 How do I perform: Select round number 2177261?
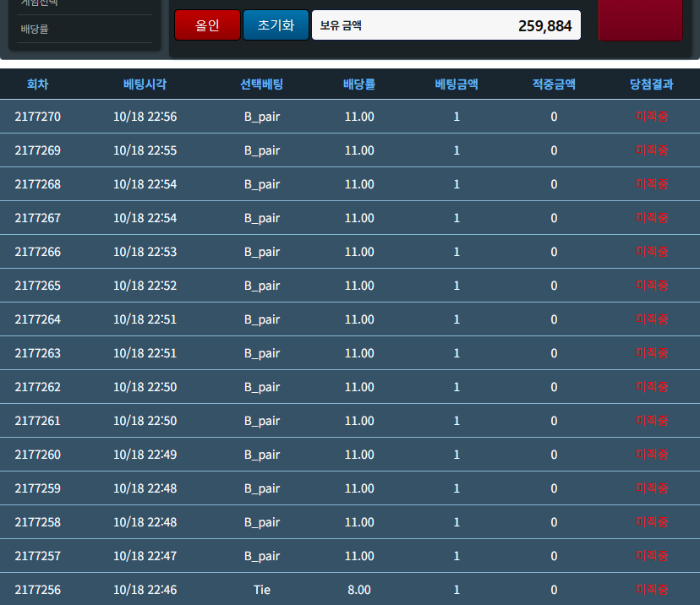(37, 421)
